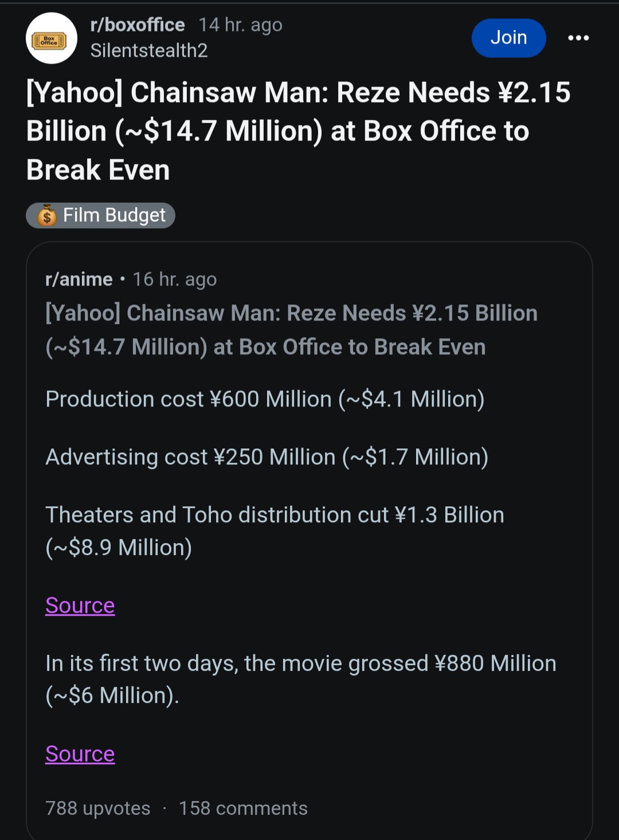Join the r/boxoffice community

(x=508, y=38)
